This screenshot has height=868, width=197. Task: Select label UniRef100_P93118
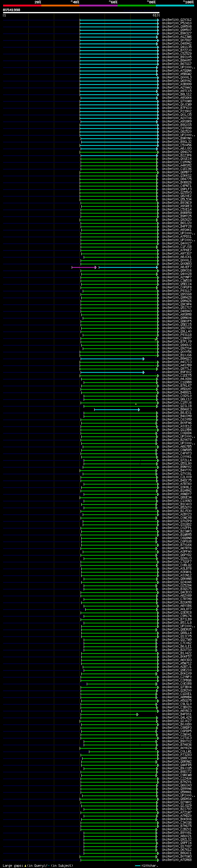tap(176, 335)
